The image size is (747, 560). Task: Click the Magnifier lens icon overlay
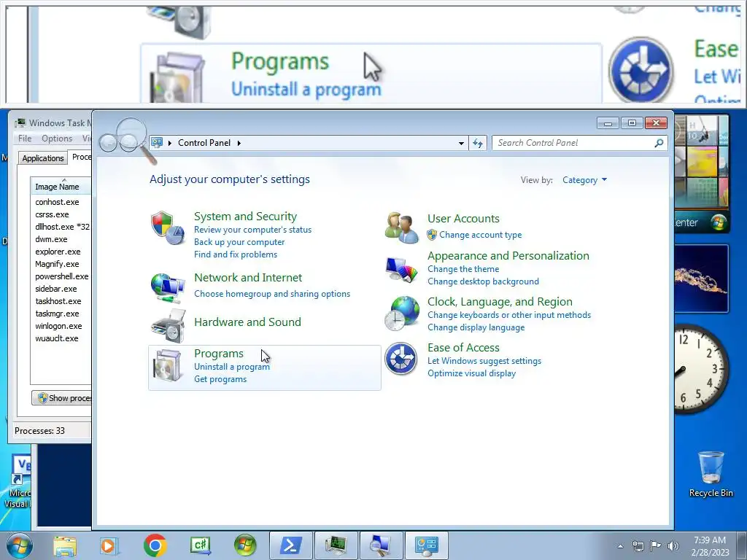(x=128, y=140)
